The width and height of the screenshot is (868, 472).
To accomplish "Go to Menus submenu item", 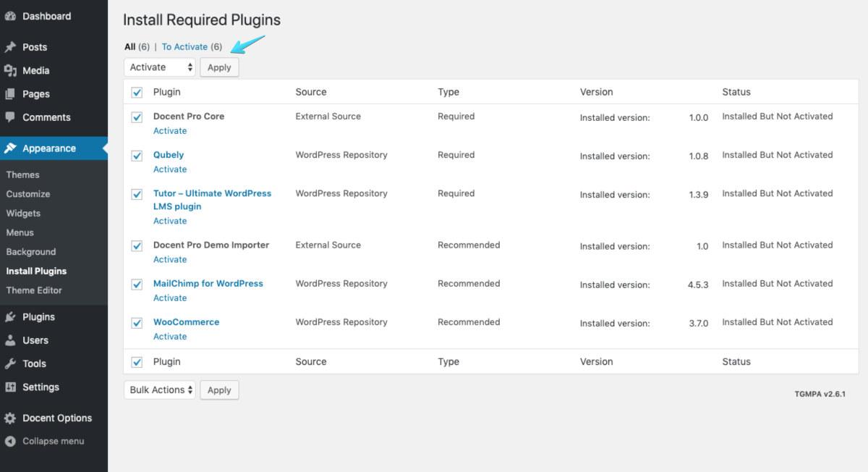I will click(x=20, y=232).
